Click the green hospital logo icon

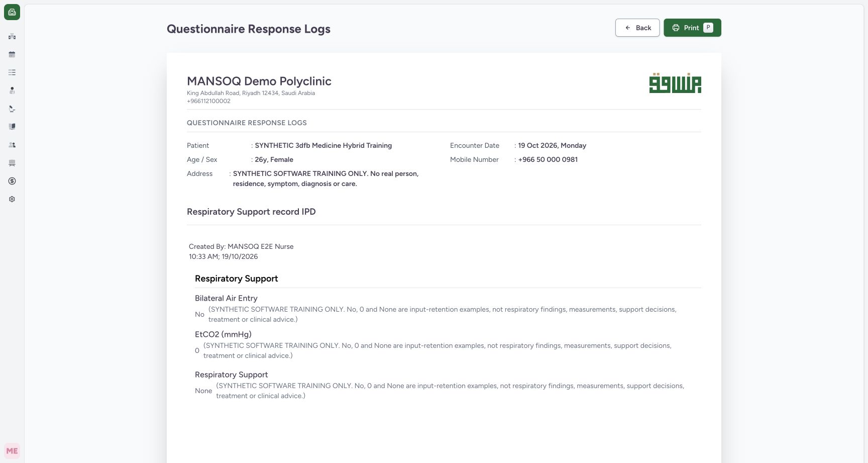coord(12,12)
